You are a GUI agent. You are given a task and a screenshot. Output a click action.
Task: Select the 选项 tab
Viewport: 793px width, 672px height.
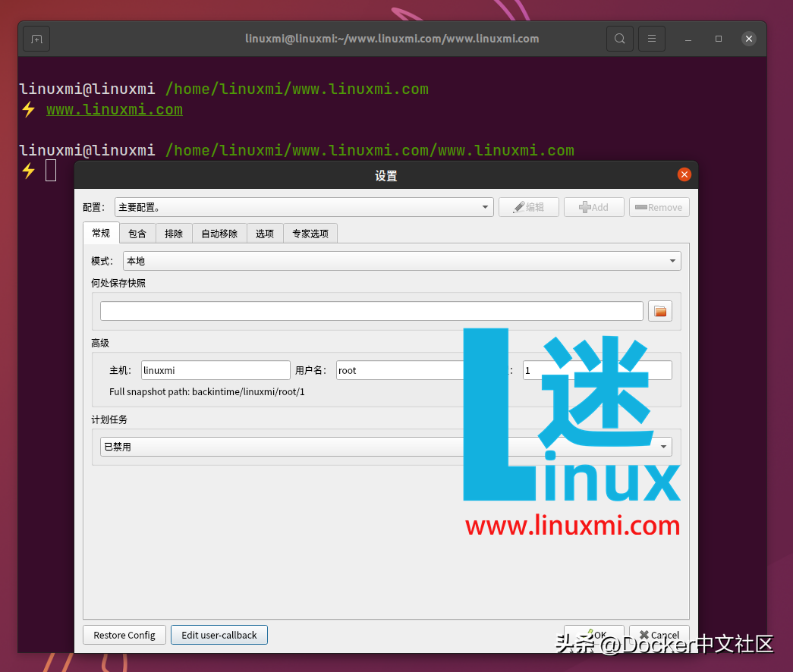(265, 234)
